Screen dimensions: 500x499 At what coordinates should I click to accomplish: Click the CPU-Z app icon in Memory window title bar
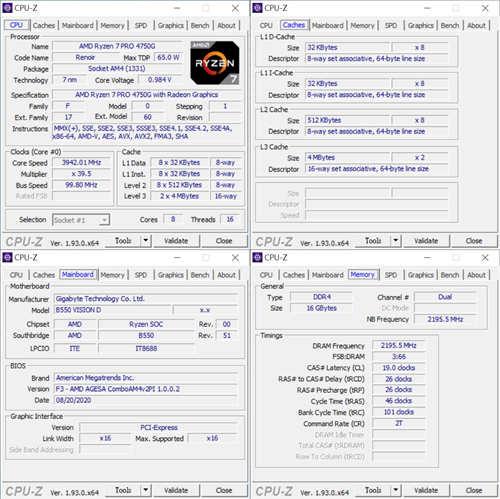pyautogui.click(x=257, y=258)
